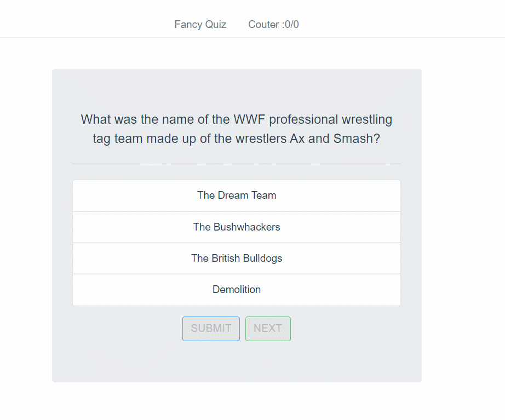Click the WWF tag team question text
Image resolution: width=505 pixels, height=420 pixels.
(x=237, y=129)
